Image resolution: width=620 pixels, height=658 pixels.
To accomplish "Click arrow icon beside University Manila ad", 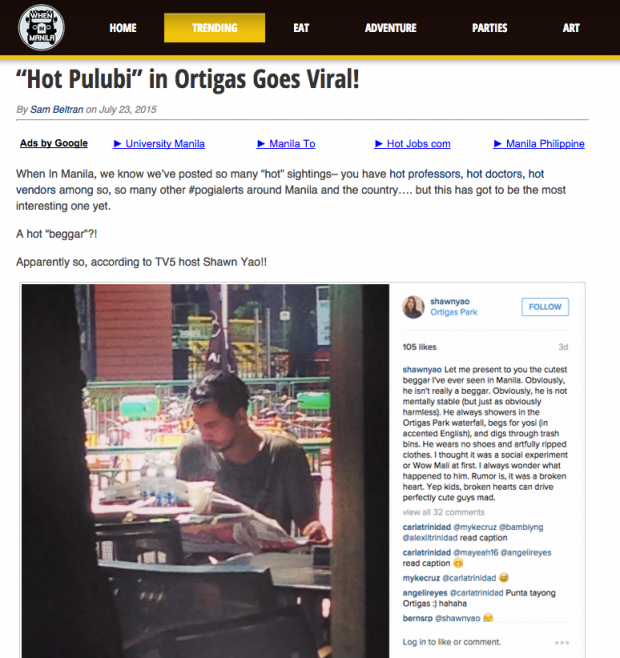I will (117, 144).
